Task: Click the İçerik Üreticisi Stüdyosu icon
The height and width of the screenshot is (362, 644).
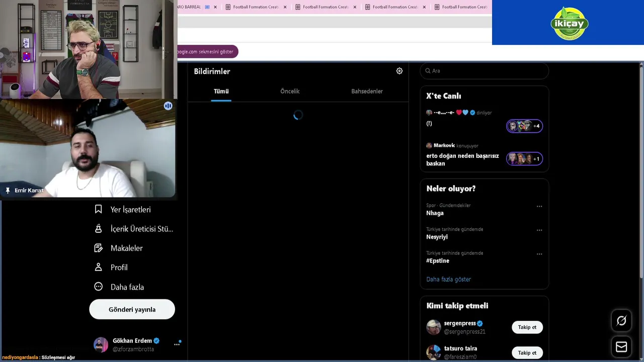Action: pyautogui.click(x=99, y=228)
